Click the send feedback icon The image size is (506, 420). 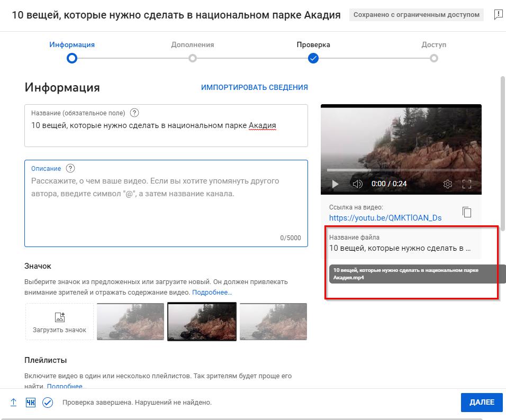tap(498, 15)
